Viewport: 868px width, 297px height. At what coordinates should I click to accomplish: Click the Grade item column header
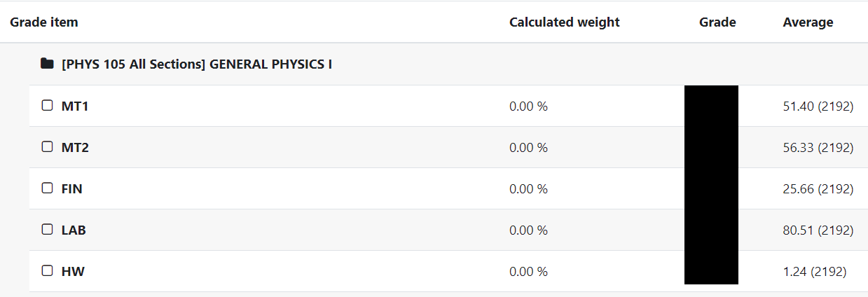pyautogui.click(x=44, y=22)
